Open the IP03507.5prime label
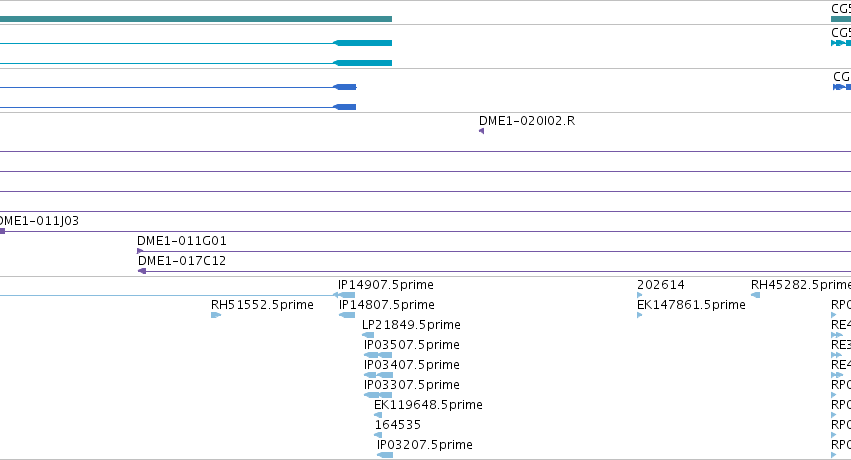Image resolution: width=851 pixels, height=460 pixels. pos(412,344)
